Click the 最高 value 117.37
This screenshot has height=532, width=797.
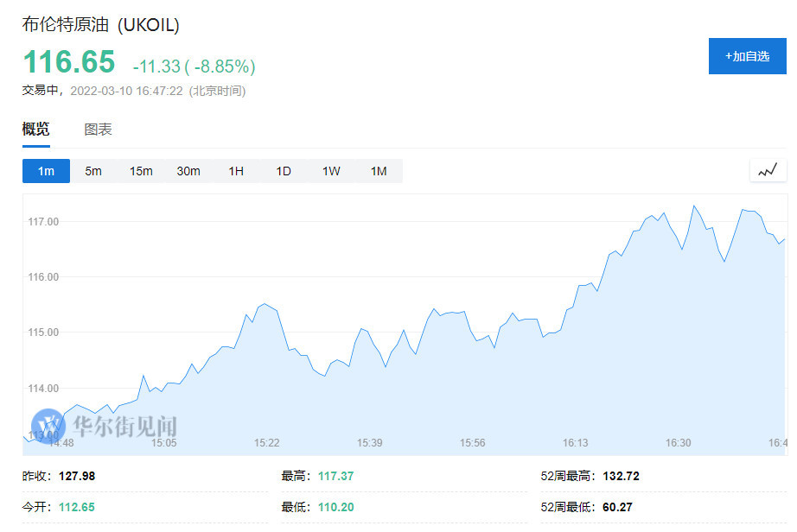pos(336,476)
